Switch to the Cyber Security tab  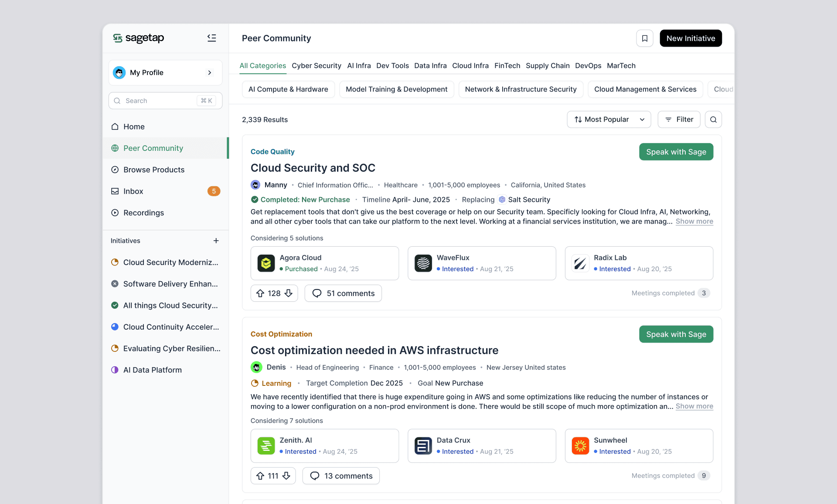tap(316, 66)
